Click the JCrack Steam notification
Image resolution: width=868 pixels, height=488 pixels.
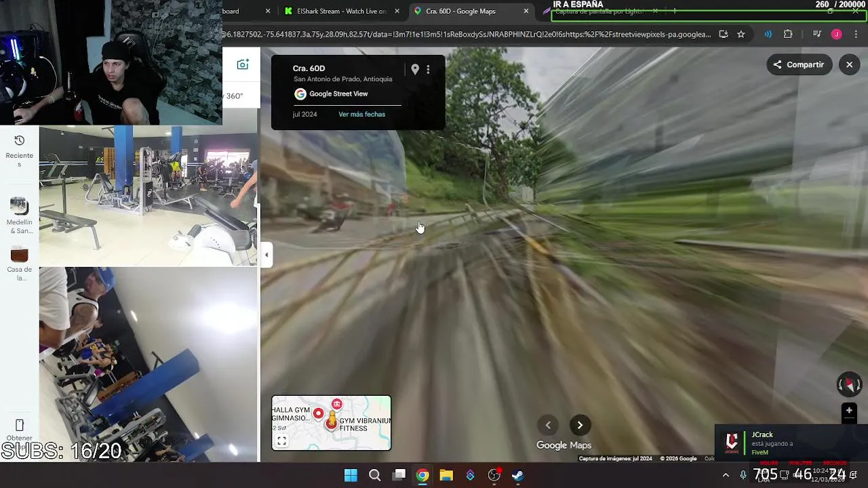pyautogui.click(x=791, y=443)
